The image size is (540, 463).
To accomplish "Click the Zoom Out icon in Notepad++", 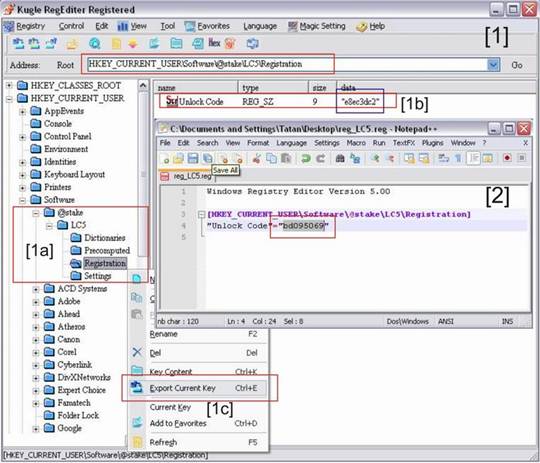I will point(390,158).
